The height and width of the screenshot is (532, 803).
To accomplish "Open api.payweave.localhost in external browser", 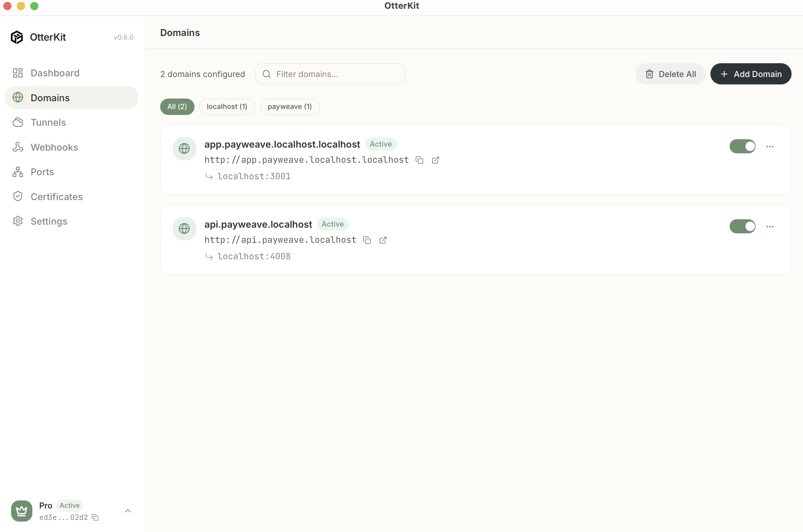I will pyautogui.click(x=383, y=240).
